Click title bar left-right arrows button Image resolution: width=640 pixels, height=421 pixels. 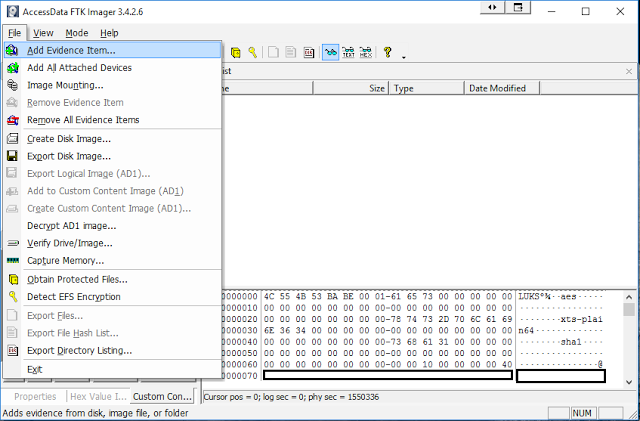coord(492,8)
